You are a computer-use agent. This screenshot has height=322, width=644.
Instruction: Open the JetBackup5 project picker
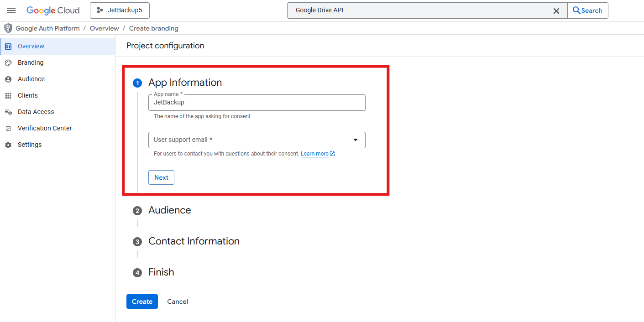click(120, 10)
